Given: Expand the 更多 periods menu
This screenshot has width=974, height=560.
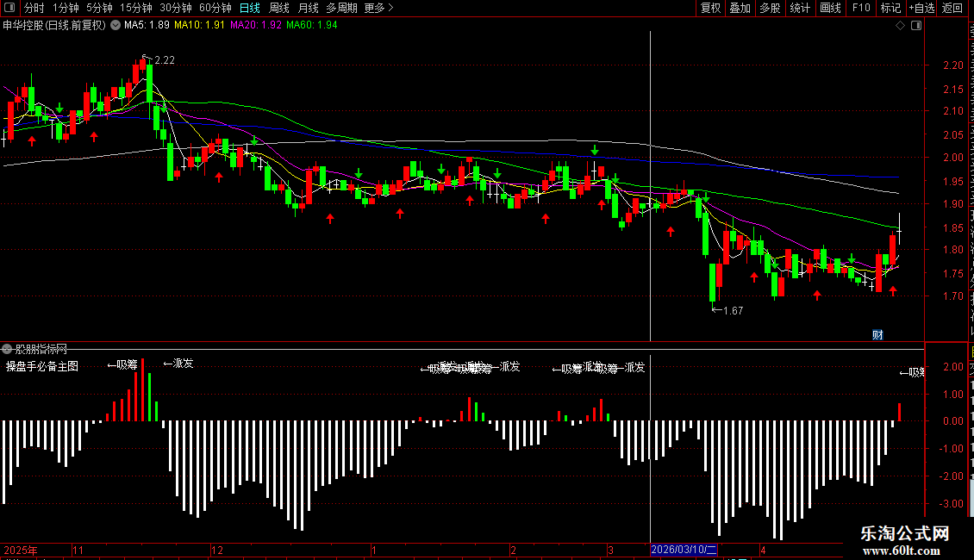Looking at the screenshot, I should (x=378, y=8).
